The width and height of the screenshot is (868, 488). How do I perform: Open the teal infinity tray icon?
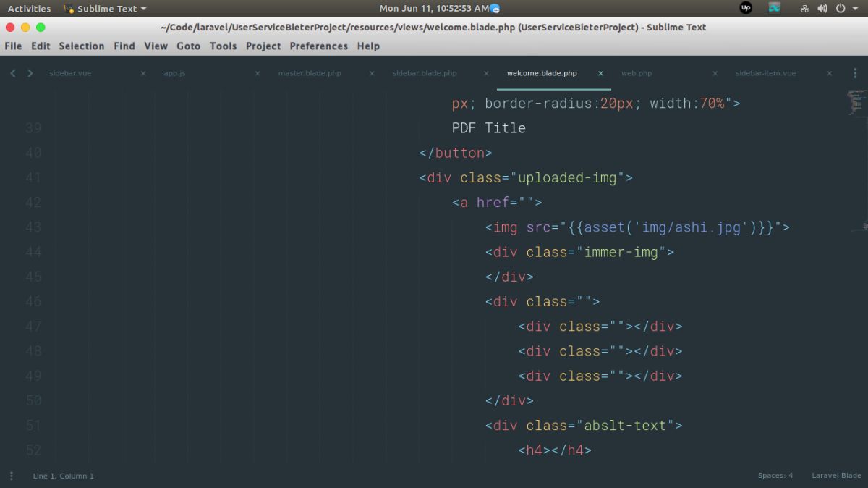click(x=775, y=8)
